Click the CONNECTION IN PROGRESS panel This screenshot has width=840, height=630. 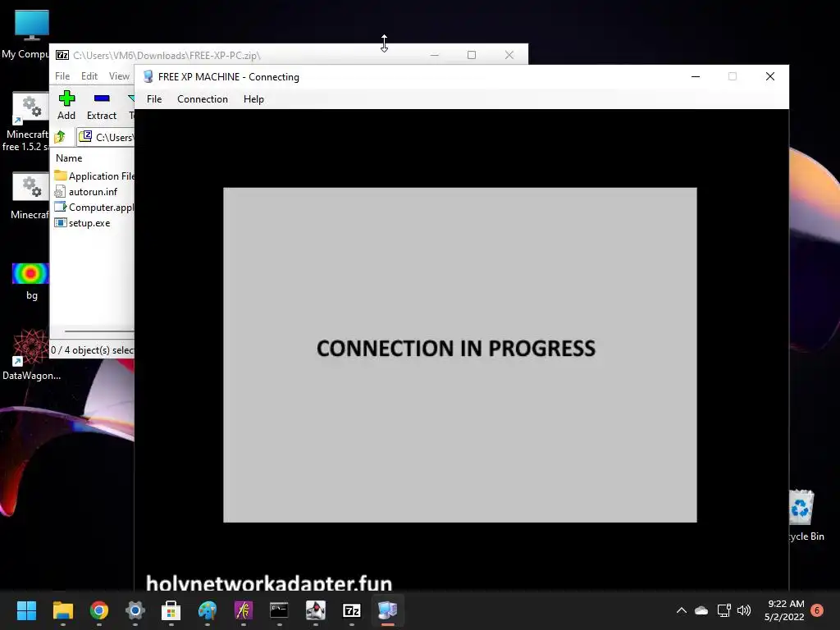click(459, 354)
